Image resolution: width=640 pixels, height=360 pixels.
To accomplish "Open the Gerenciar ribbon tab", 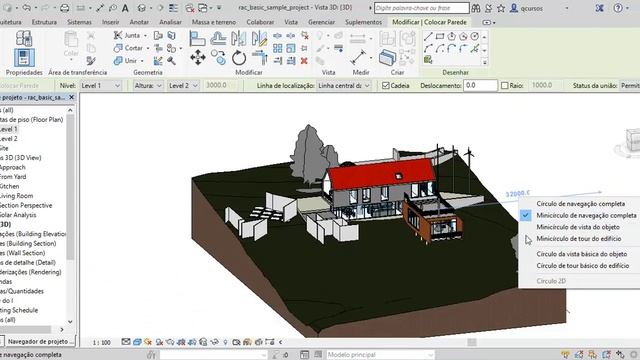I will [x=322, y=22].
